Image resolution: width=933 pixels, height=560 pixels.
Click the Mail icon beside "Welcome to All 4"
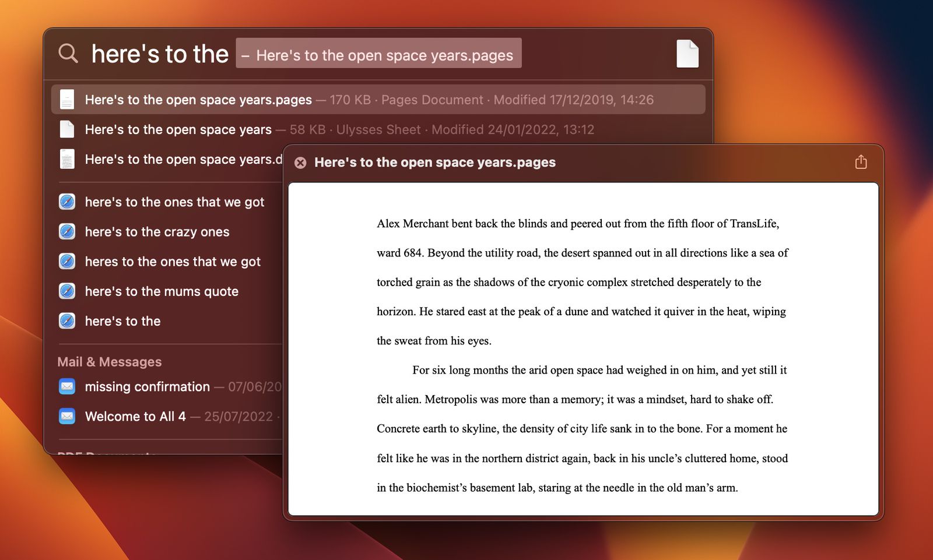[x=66, y=416]
